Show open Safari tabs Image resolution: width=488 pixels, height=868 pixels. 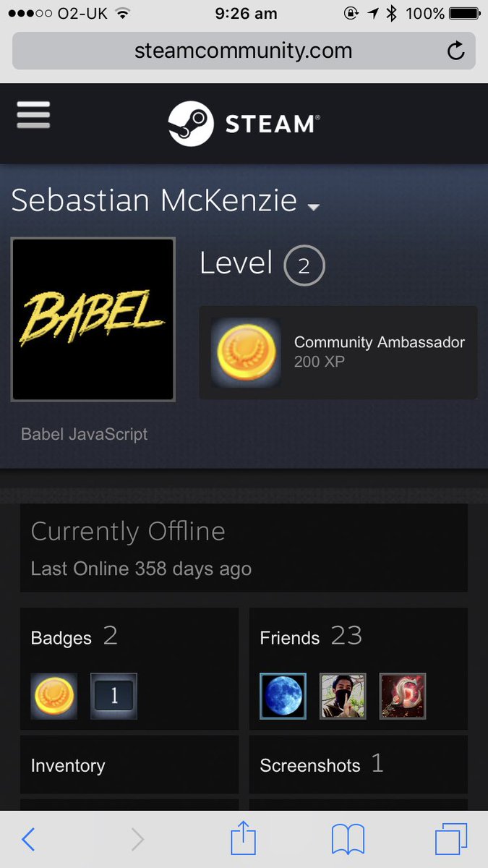(451, 840)
